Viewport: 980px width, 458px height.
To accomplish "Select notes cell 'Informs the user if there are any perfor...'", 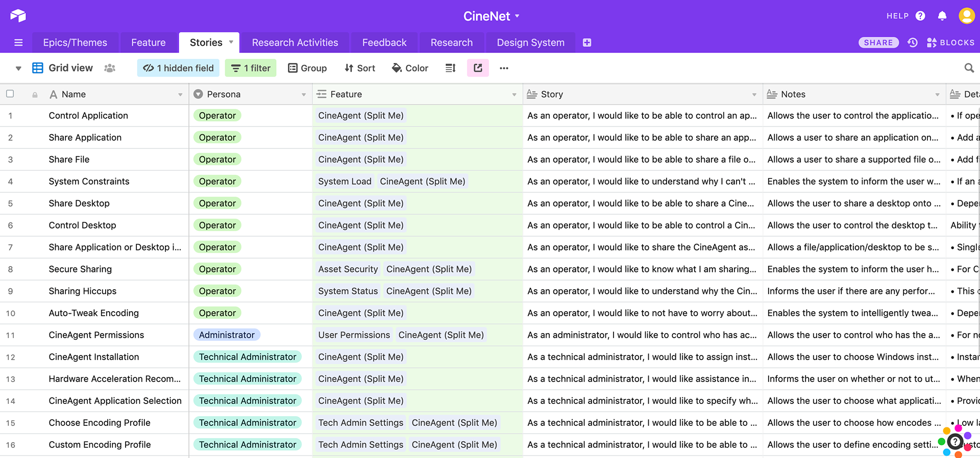I will pyautogui.click(x=854, y=291).
